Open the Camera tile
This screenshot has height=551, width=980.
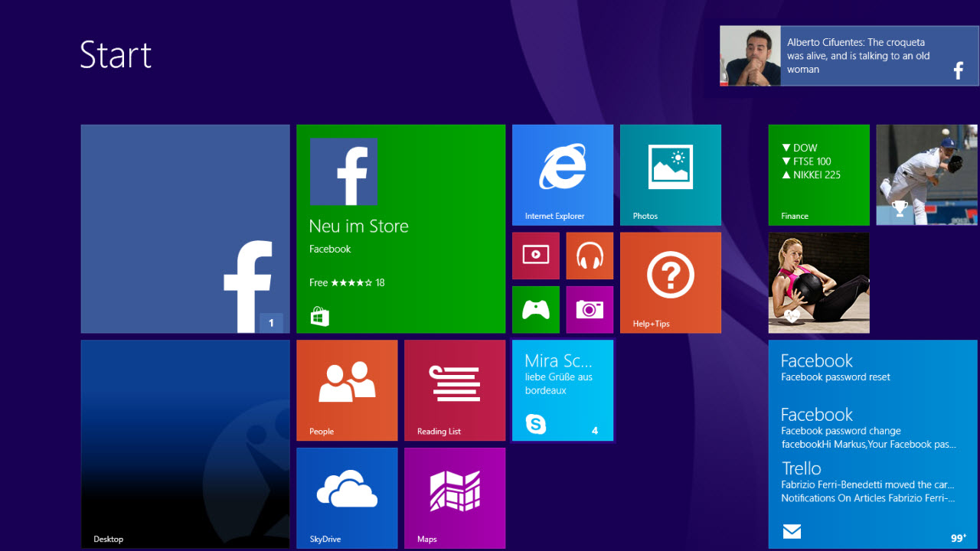tap(590, 310)
